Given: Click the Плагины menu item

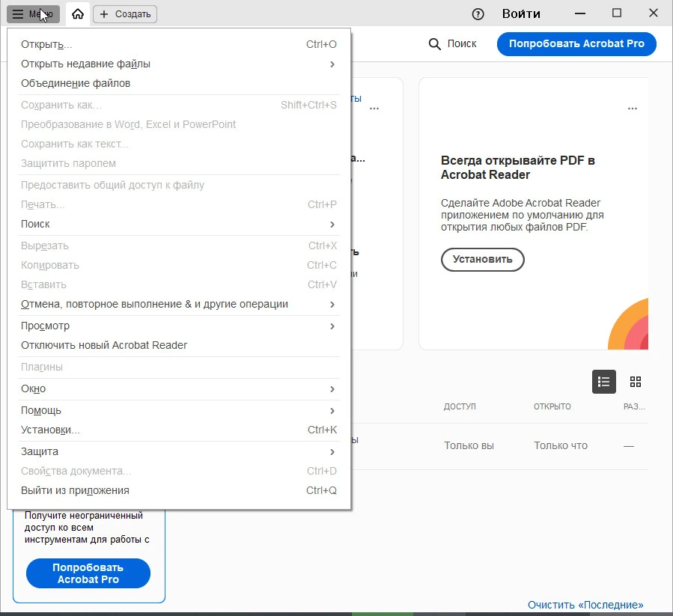Looking at the screenshot, I should pos(179,367).
